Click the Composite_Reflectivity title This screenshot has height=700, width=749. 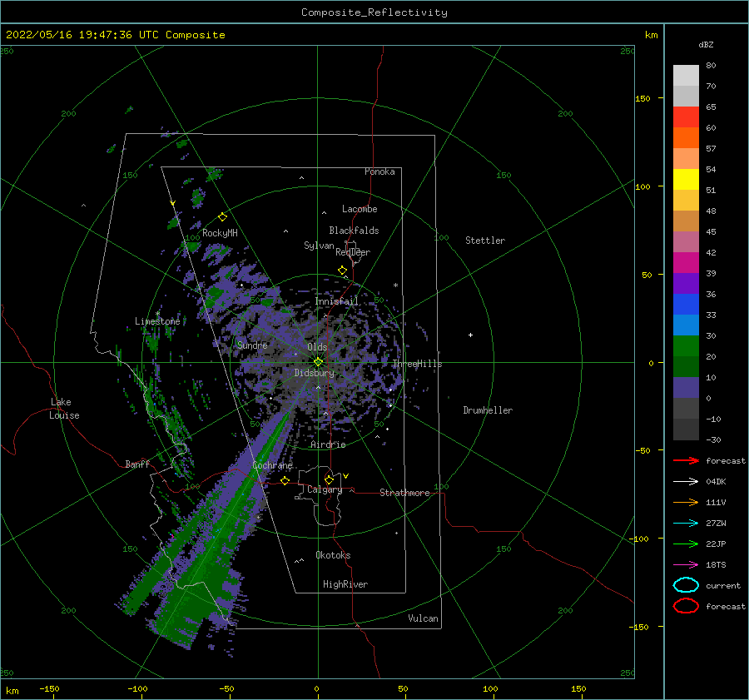374,12
